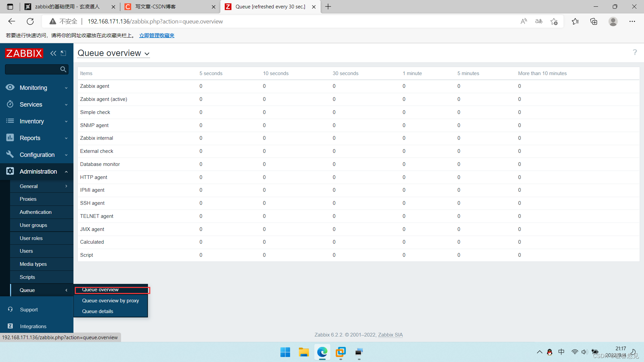The height and width of the screenshot is (362, 644).
Task: Click the Integrations Z icon
Action: 10,326
